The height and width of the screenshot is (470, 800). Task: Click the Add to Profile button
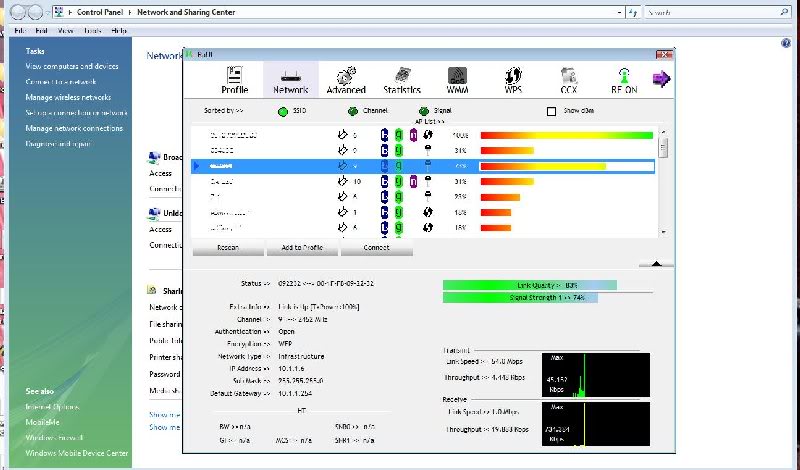coord(302,247)
